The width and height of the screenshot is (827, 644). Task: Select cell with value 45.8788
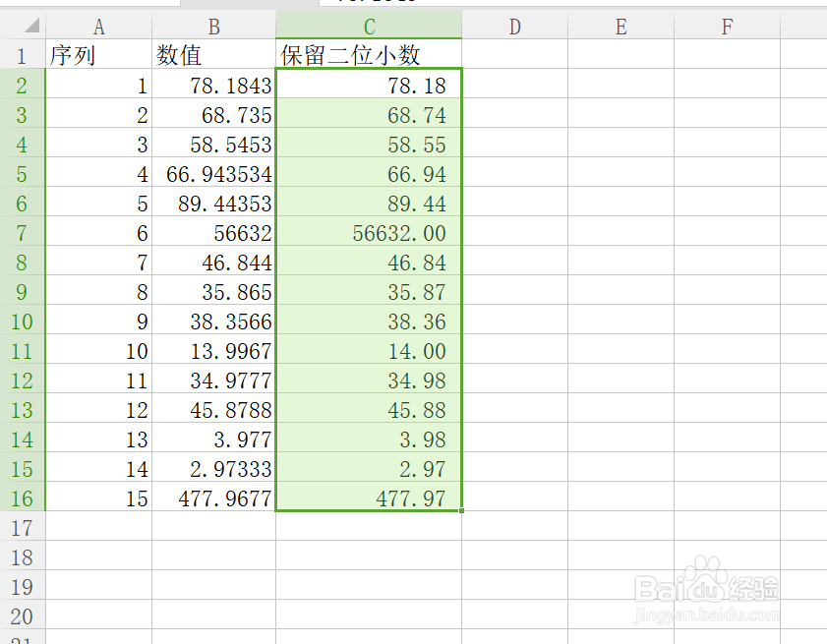click(x=213, y=408)
